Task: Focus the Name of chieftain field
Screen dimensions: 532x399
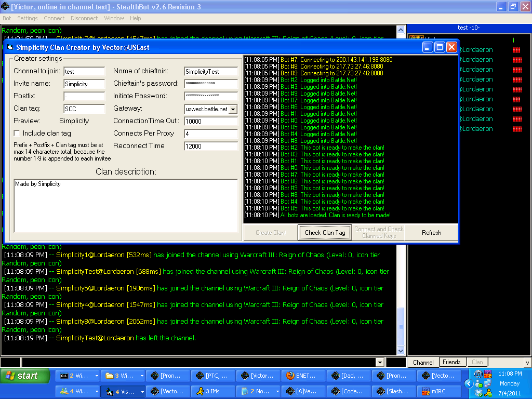Action: point(211,71)
